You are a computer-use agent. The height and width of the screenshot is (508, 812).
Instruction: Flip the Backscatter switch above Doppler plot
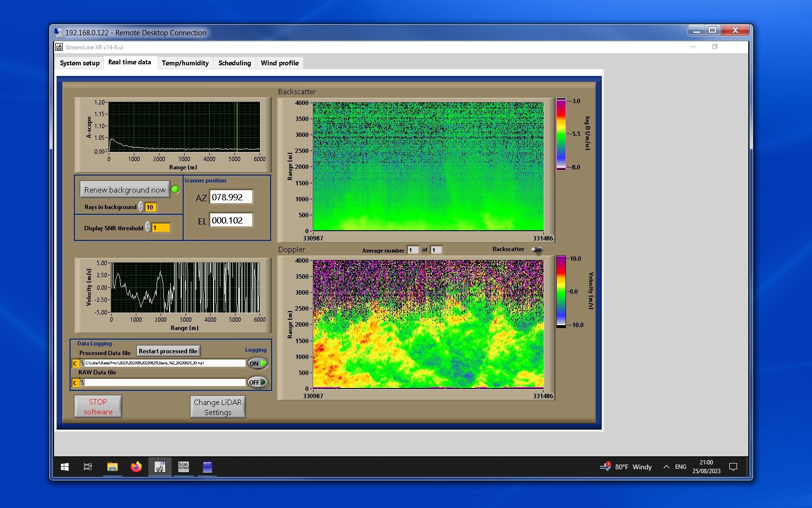pyautogui.click(x=536, y=250)
